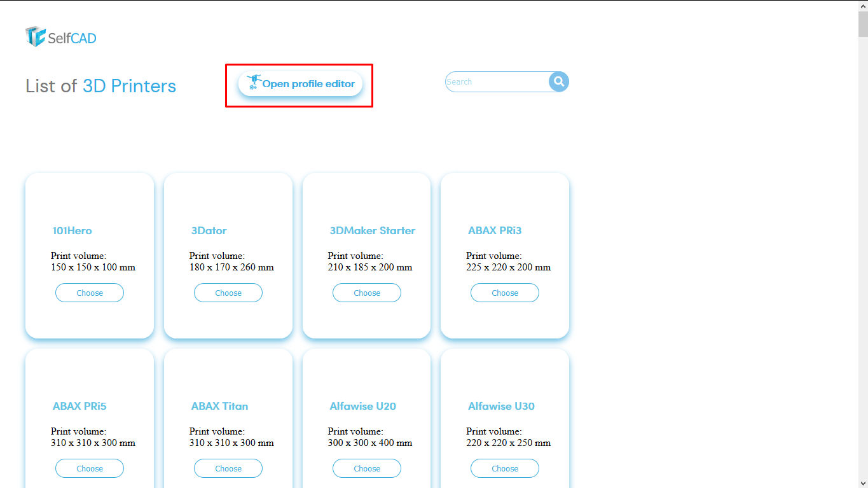Image resolution: width=868 pixels, height=488 pixels.
Task: Click the 3Dator card title
Action: [x=209, y=230]
